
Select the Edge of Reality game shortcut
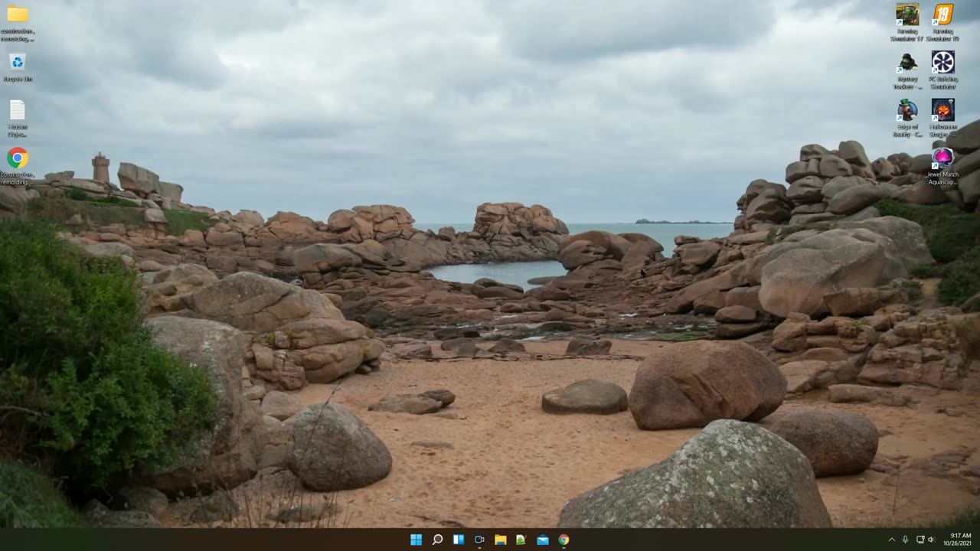tap(907, 119)
